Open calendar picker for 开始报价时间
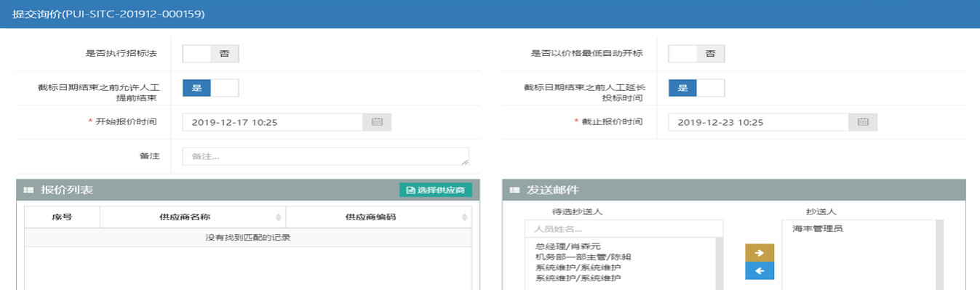 pos(377,122)
